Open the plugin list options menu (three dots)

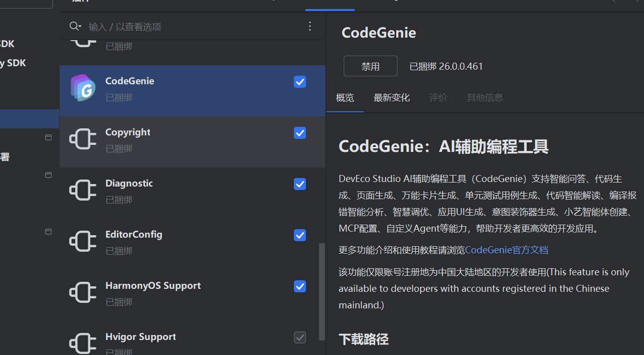[310, 26]
